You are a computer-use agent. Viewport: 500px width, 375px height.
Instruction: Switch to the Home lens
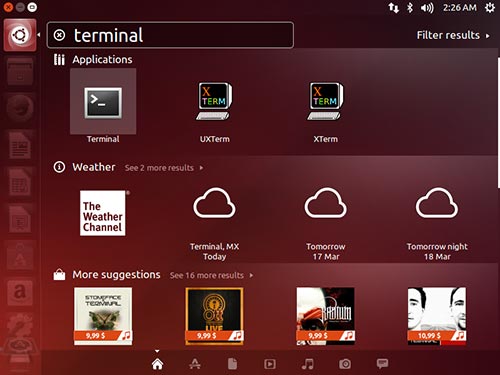pyautogui.click(x=157, y=364)
